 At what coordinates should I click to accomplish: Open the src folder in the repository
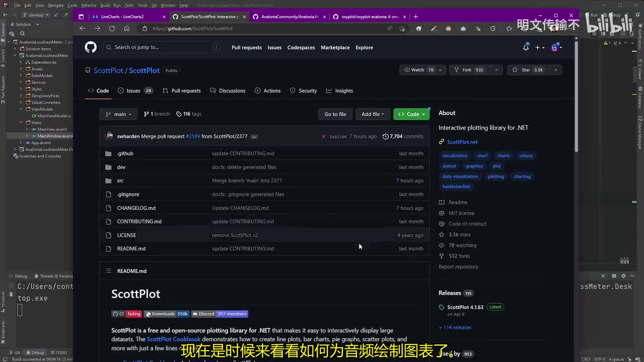tap(120, 180)
